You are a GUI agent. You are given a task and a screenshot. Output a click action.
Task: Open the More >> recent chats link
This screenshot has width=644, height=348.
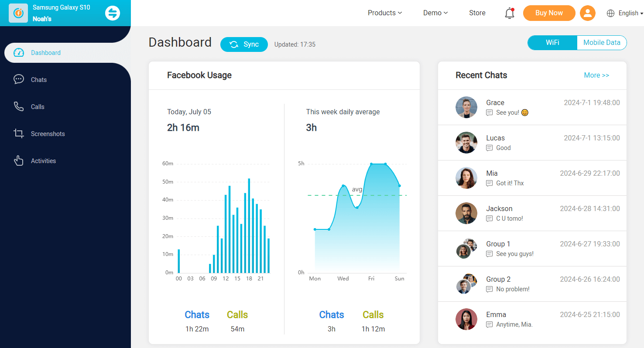click(596, 75)
